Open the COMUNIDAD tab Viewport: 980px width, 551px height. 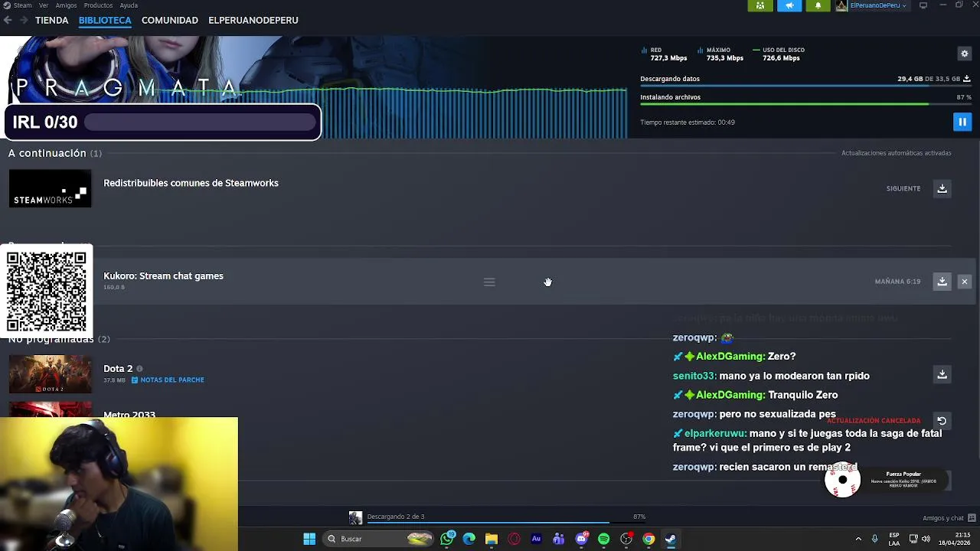[x=170, y=21]
